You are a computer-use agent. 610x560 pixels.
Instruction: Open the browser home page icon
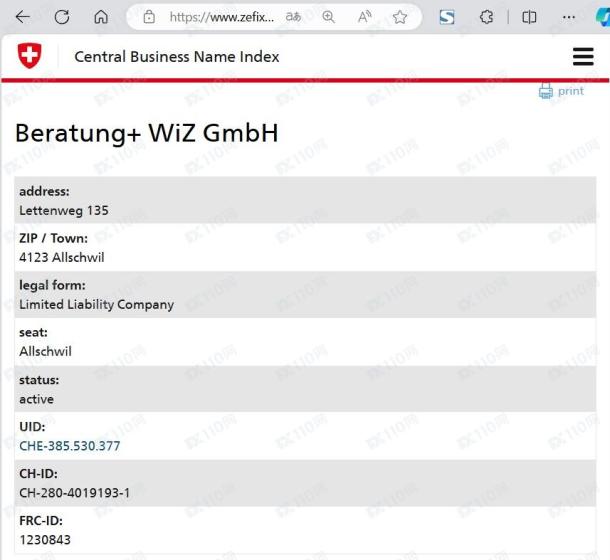point(101,17)
